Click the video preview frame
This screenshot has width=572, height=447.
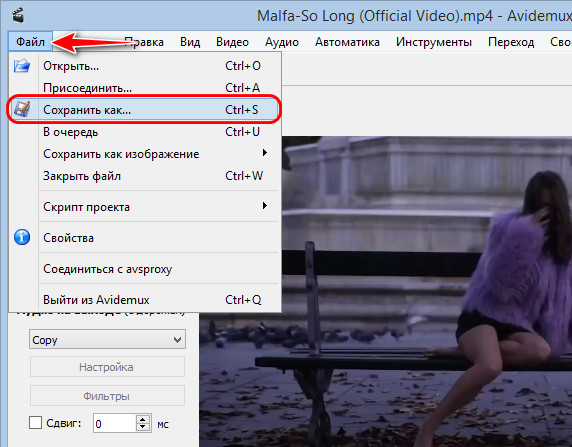click(387, 292)
